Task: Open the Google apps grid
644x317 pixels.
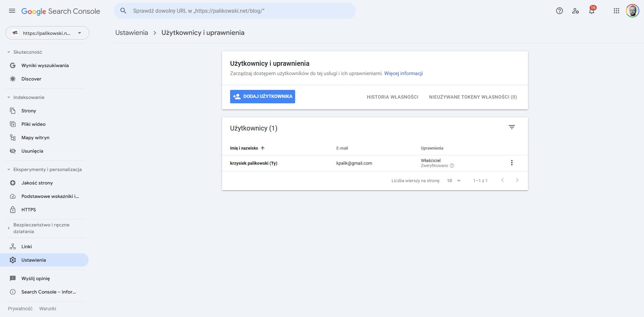Action: pyautogui.click(x=616, y=11)
